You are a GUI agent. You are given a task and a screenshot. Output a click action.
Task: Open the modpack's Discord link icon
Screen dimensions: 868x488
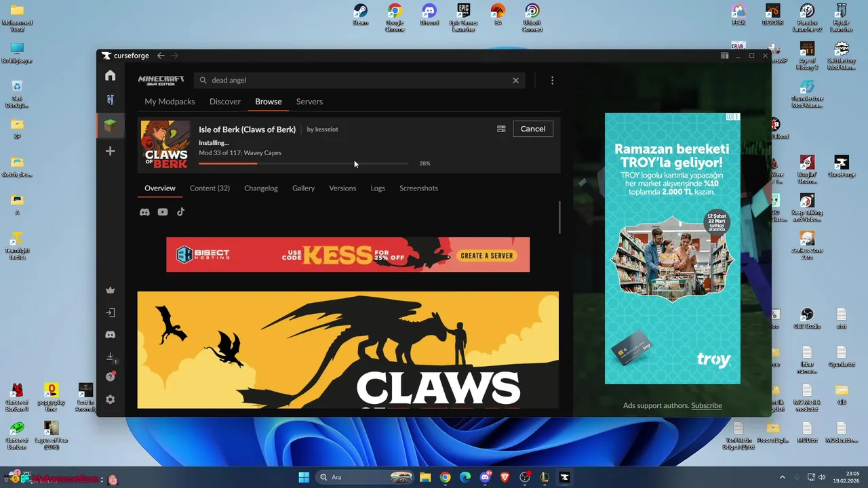[x=144, y=212]
